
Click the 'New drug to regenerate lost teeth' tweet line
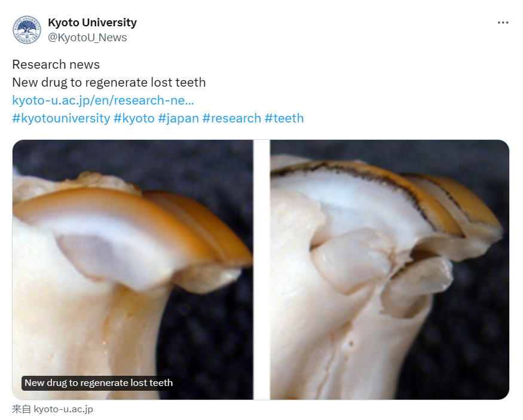[109, 82]
